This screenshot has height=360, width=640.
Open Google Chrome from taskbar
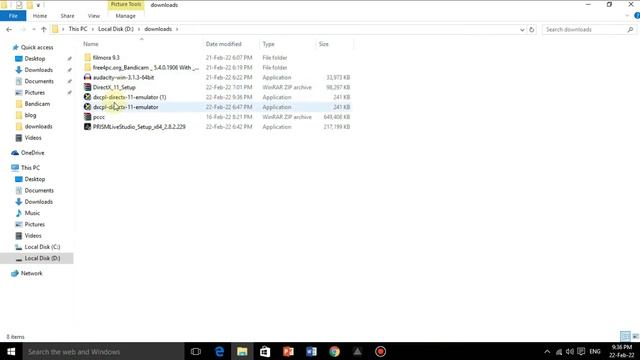point(334,351)
